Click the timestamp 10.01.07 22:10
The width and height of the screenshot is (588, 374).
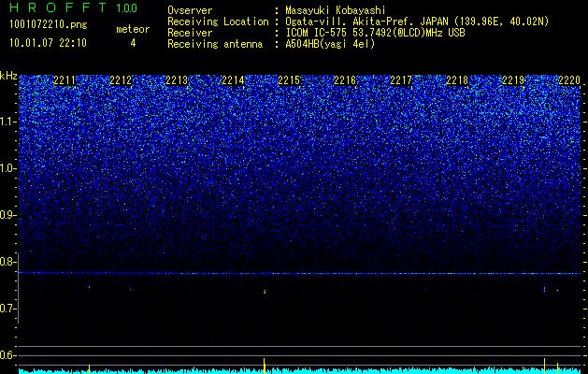tap(48, 43)
